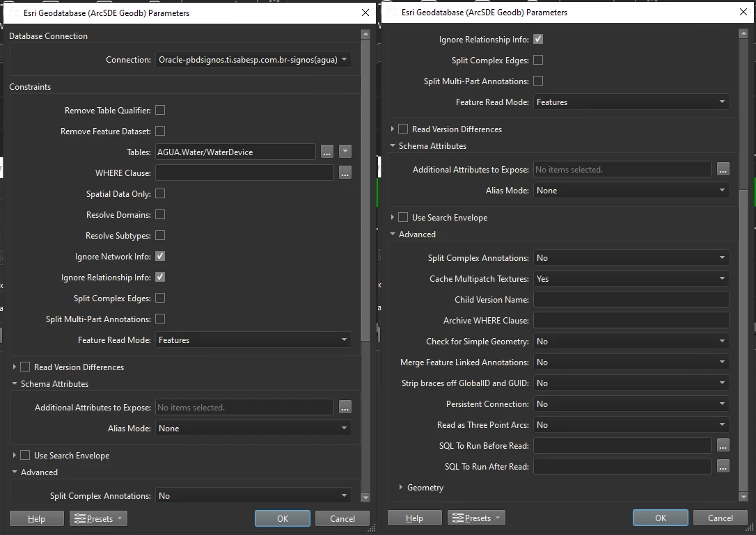Uncheck Ignore Relationship Info in right dialog
Image resolution: width=756 pixels, height=535 pixels.
[x=538, y=39]
